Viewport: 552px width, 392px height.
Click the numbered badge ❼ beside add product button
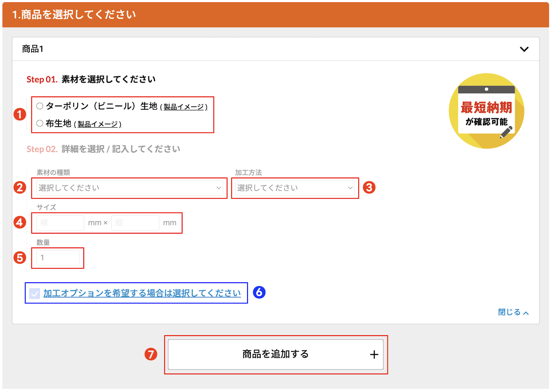tap(151, 354)
